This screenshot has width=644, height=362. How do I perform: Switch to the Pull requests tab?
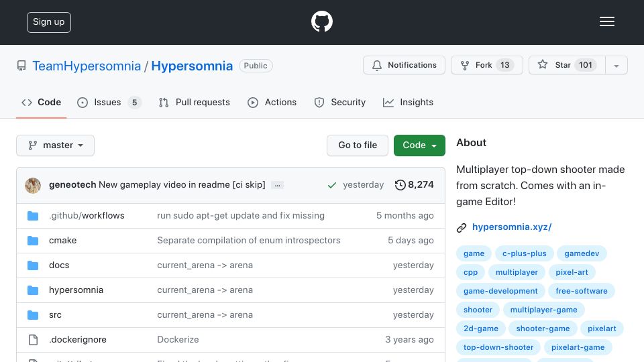pyautogui.click(x=195, y=102)
